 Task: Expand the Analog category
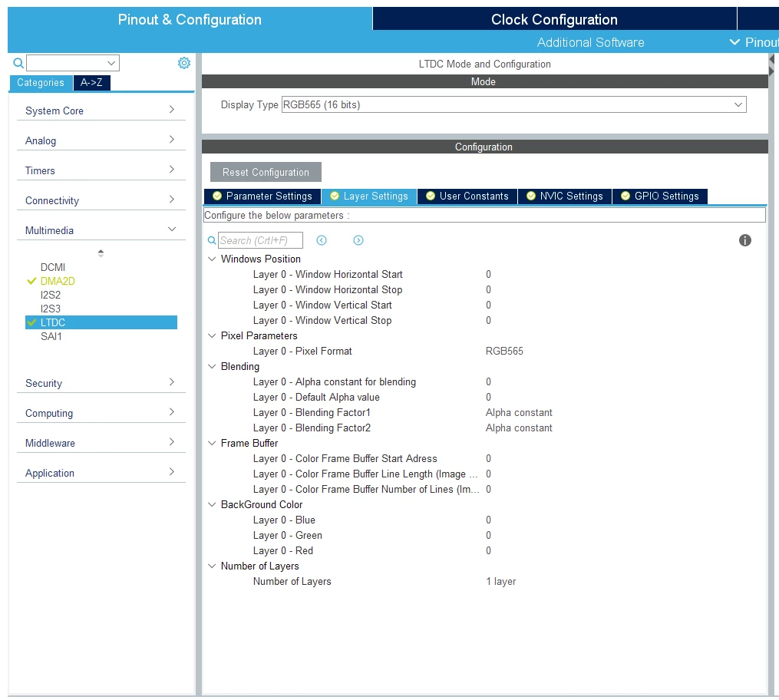point(101,140)
